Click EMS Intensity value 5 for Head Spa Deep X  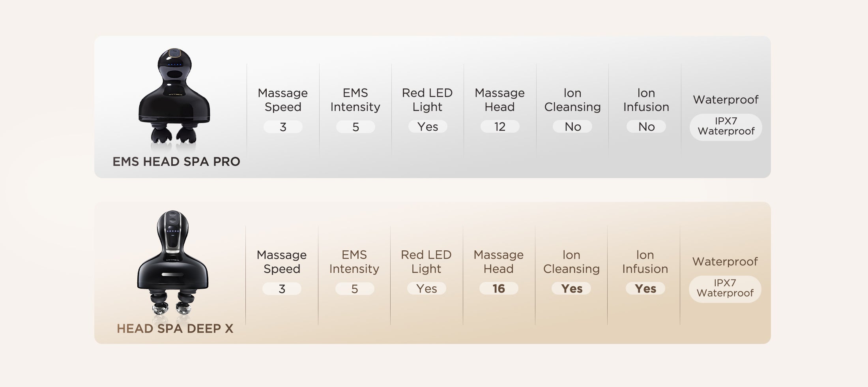[x=354, y=289]
